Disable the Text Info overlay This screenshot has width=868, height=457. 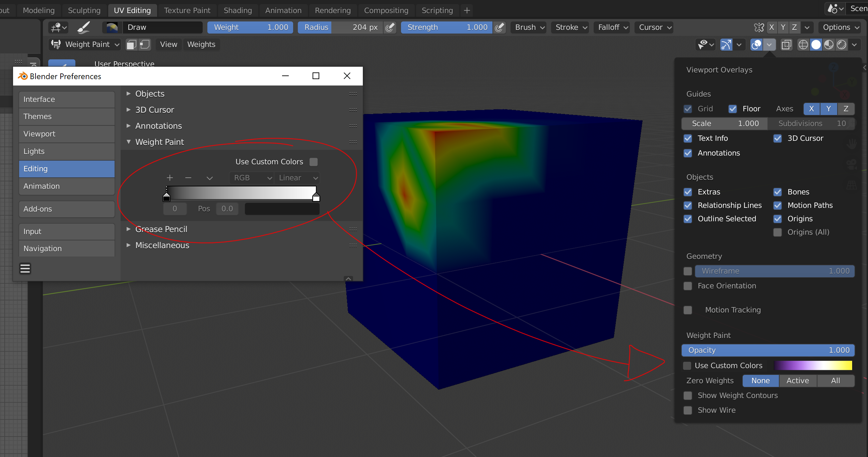click(x=688, y=138)
